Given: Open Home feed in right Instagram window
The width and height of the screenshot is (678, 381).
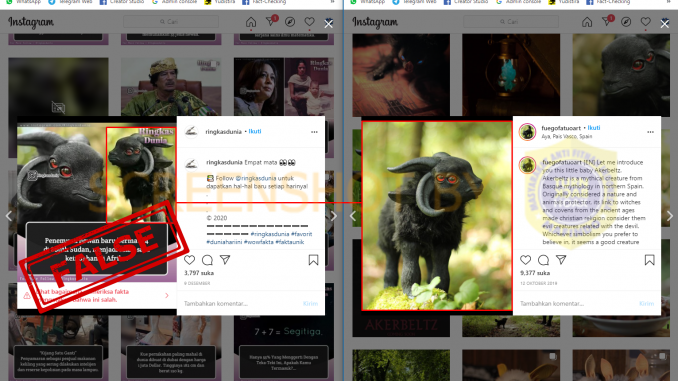Looking at the screenshot, I should tap(587, 22).
